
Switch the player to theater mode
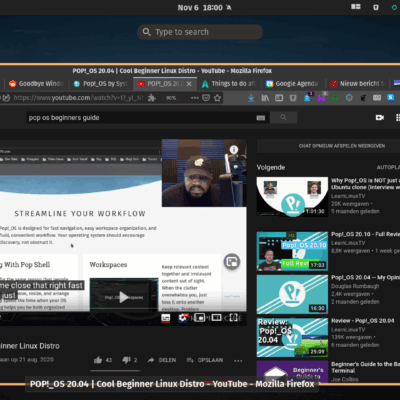coord(216,318)
